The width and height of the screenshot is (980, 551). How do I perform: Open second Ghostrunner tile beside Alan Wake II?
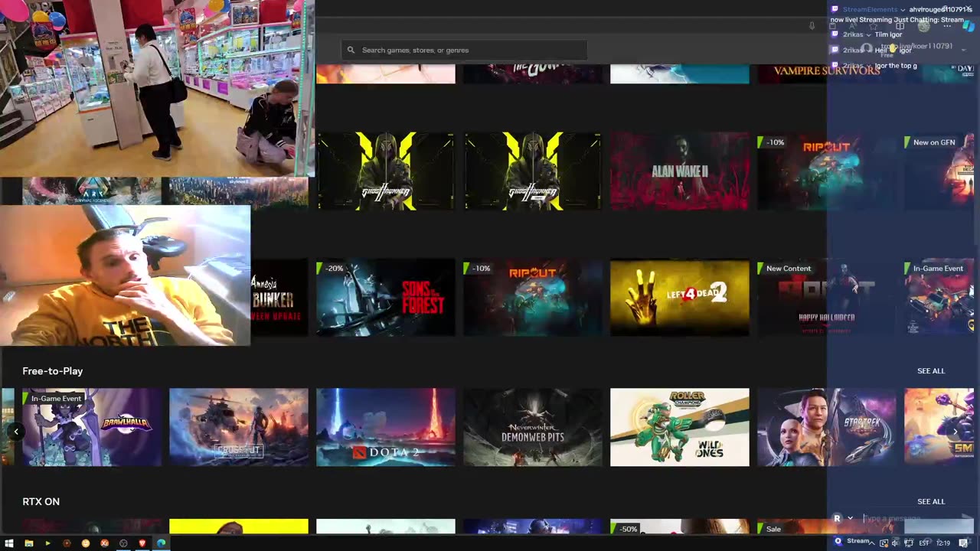[x=533, y=171]
